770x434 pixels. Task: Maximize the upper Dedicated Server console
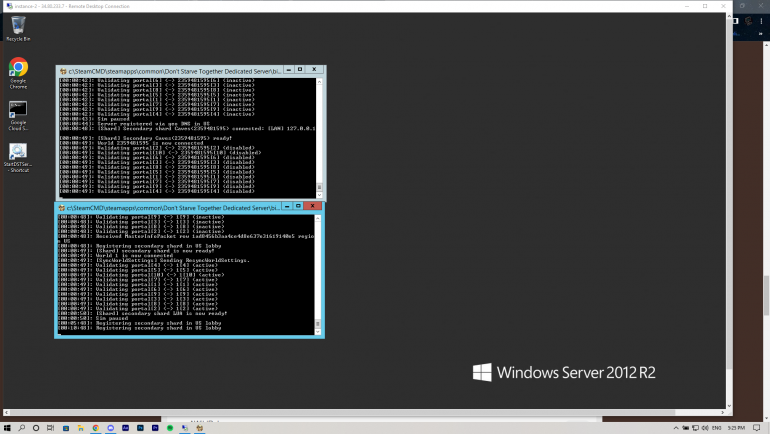(300, 70)
